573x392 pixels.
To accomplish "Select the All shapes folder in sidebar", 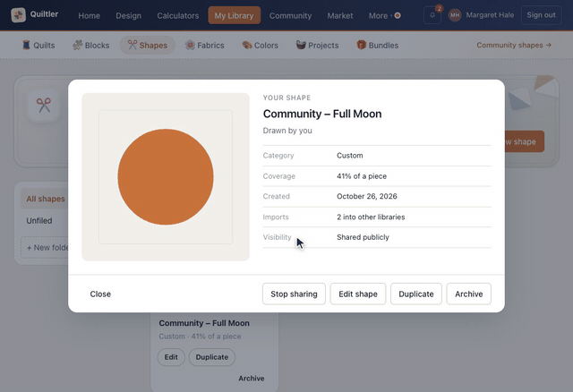I will 46,199.
